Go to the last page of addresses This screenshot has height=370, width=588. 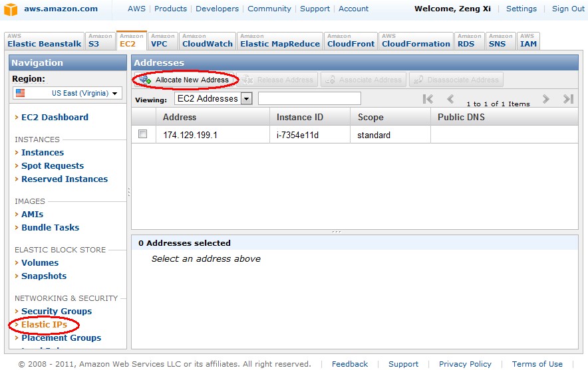click(x=569, y=99)
